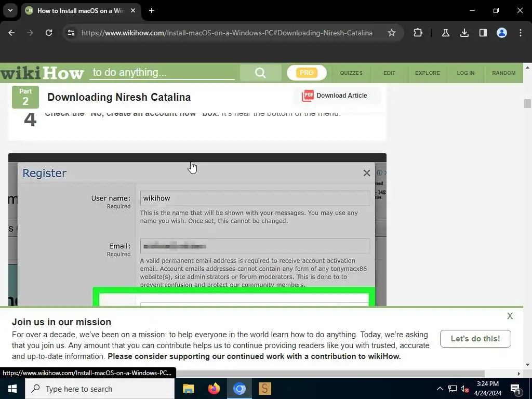Viewport: 532px width, 399px height.
Task: Click the taskbar Type here to search box
Action: pyautogui.click(x=100, y=389)
